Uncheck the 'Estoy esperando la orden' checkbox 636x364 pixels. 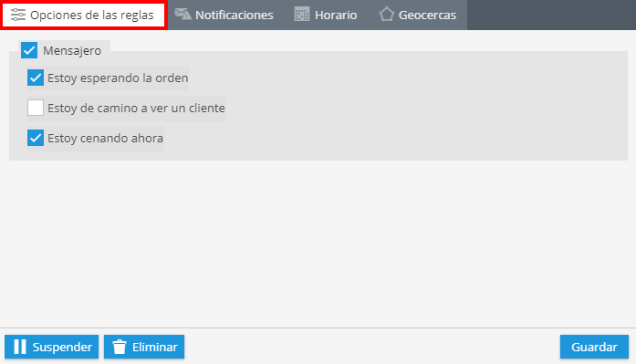click(x=36, y=78)
